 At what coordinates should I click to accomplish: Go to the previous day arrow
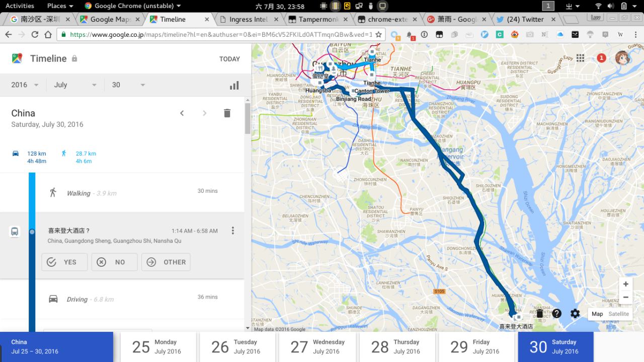(x=182, y=113)
